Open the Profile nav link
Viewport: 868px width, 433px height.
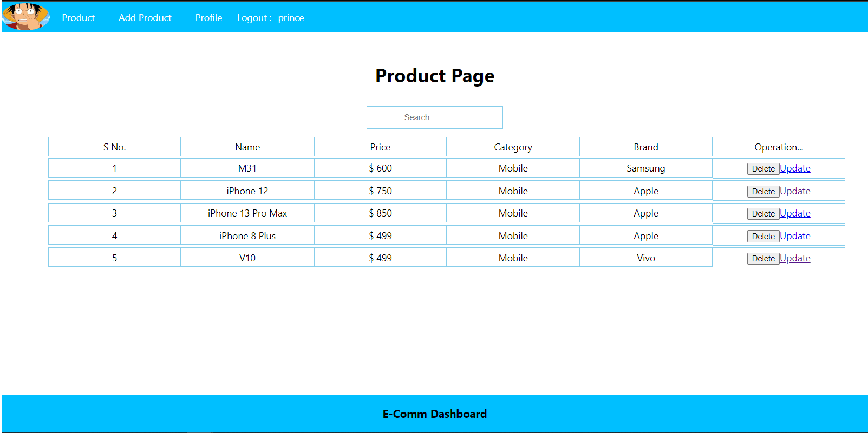(x=208, y=18)
